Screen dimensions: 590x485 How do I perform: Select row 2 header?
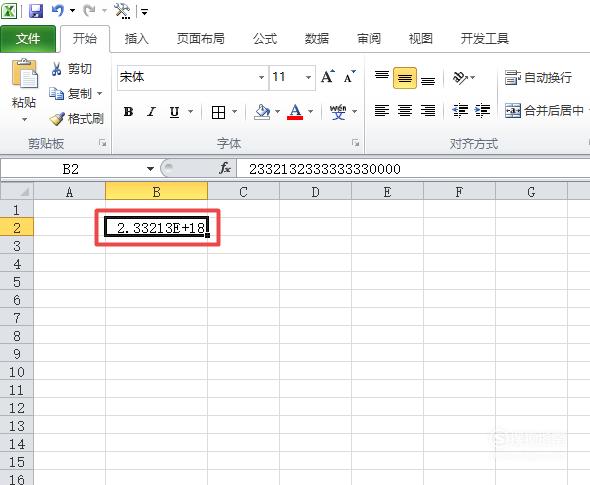point(17,228)
